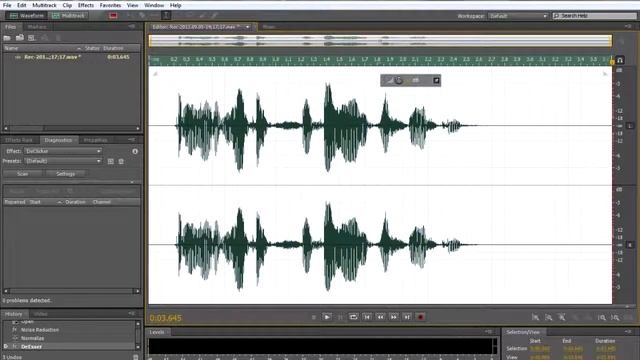Open the Multitrack menu
This screenshot has height=360, width=640.
[44, 5]
